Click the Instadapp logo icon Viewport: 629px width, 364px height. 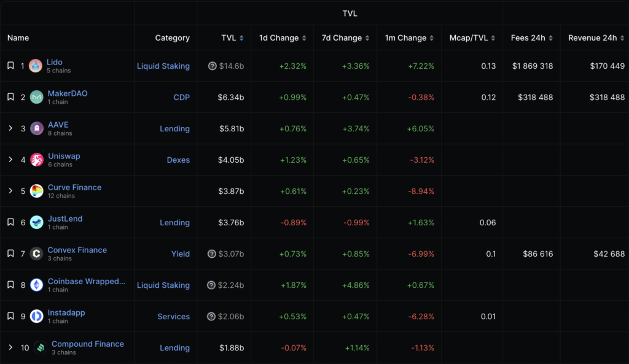click(x=37, y=316)
